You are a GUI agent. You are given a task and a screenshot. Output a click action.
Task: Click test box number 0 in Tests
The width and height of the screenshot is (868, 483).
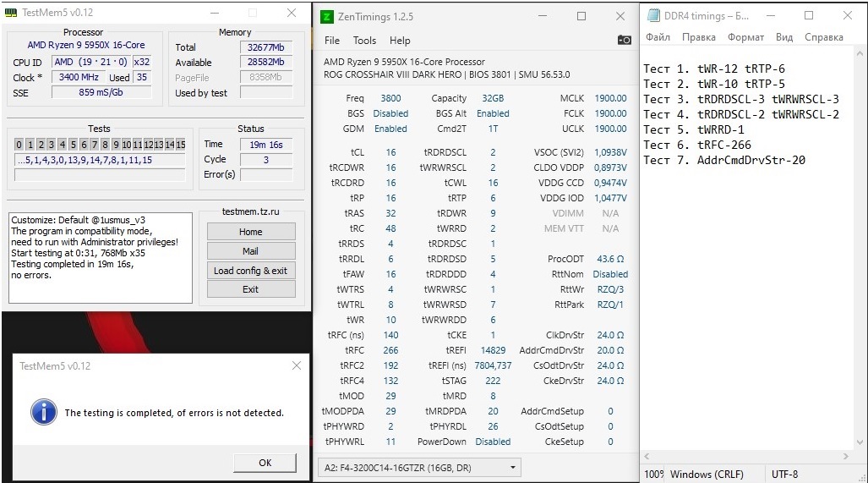(x=19, y=145)
